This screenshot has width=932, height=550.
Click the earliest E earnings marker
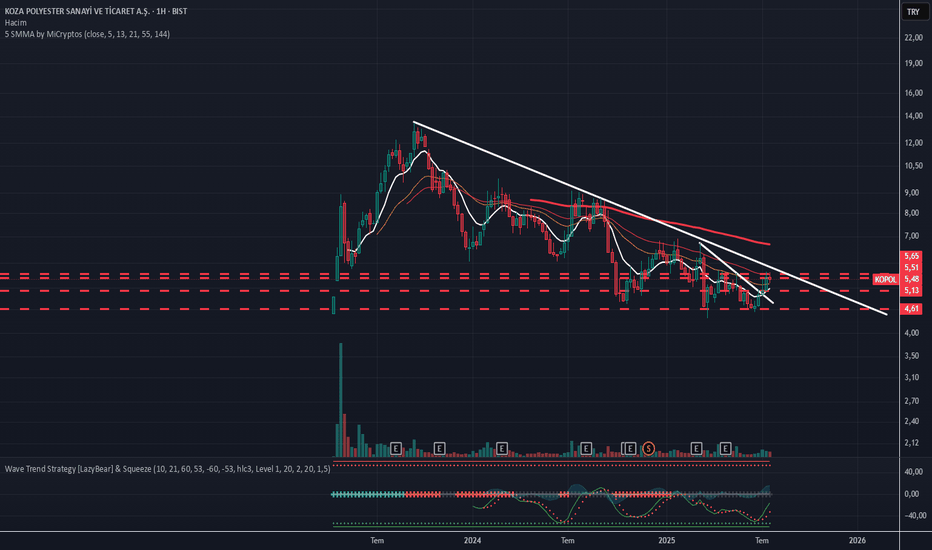point(396,448)
